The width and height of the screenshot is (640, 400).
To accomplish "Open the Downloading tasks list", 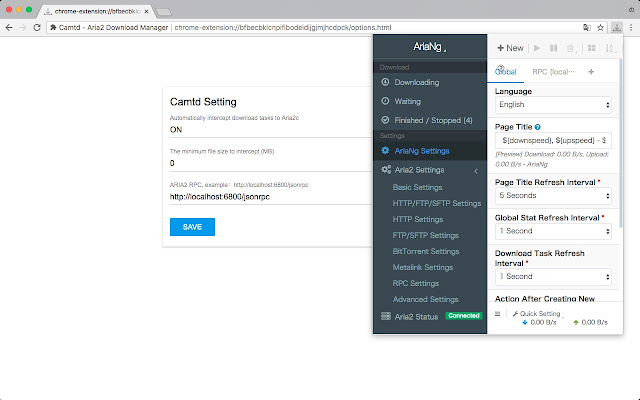I will (x=430, y=82).
